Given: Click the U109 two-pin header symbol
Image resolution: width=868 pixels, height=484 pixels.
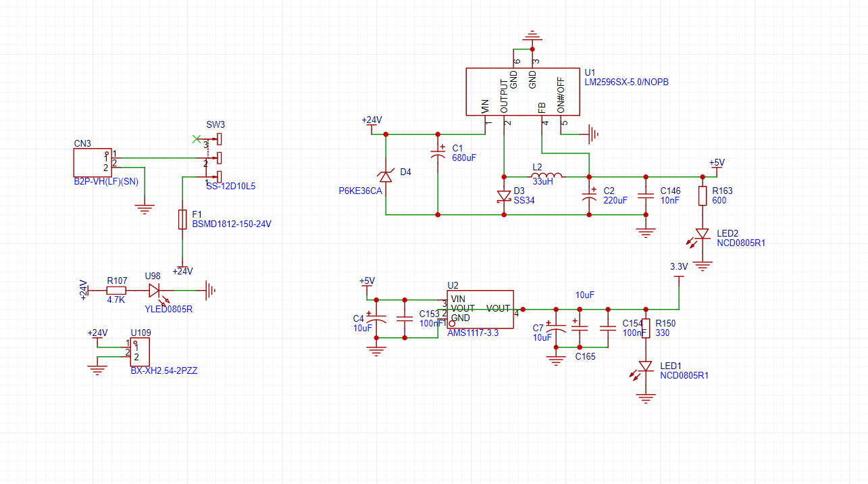Looking at the screenshot, I should (x=140, y=352).
